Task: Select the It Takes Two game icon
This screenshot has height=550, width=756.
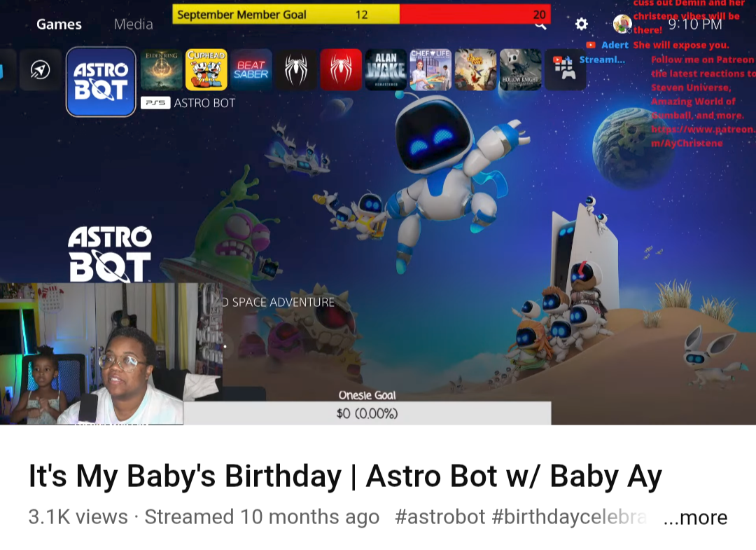Action: (x=475, y=70)
